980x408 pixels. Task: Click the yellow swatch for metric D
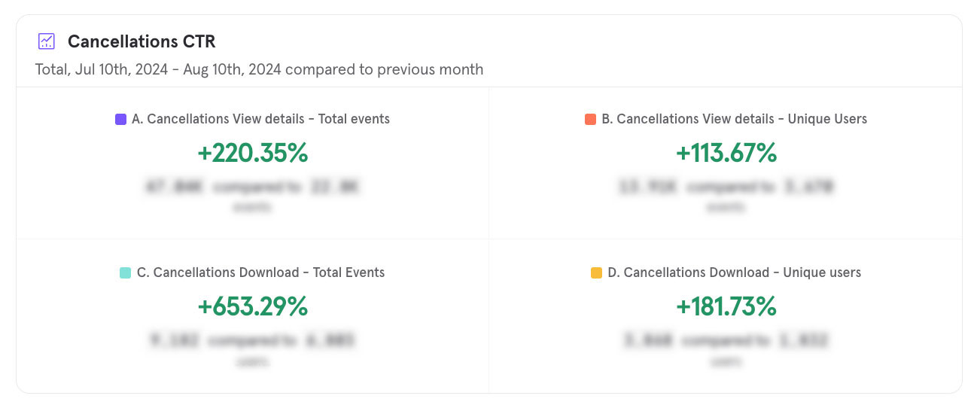click(x=596, y=273)
